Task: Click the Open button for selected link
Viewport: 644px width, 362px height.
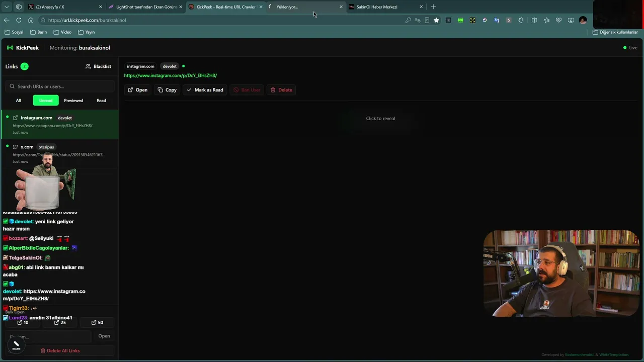Action: [x=137, y=90]
